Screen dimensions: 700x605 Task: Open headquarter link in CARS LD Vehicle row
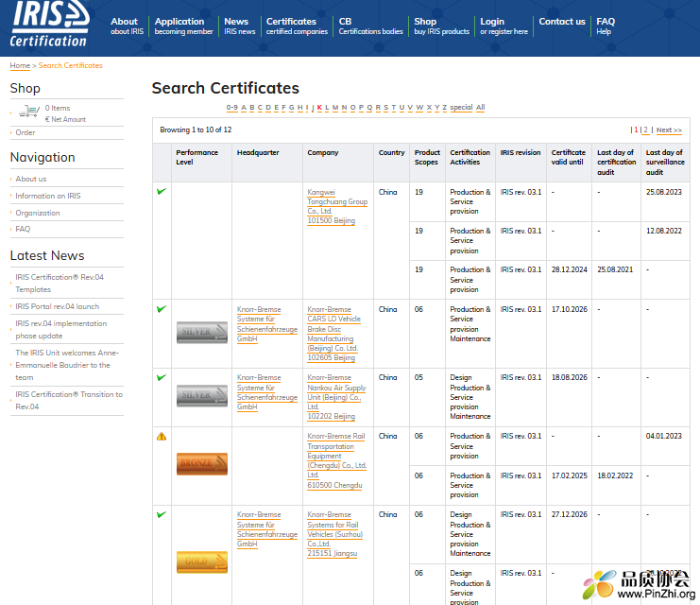click(267, 324)
